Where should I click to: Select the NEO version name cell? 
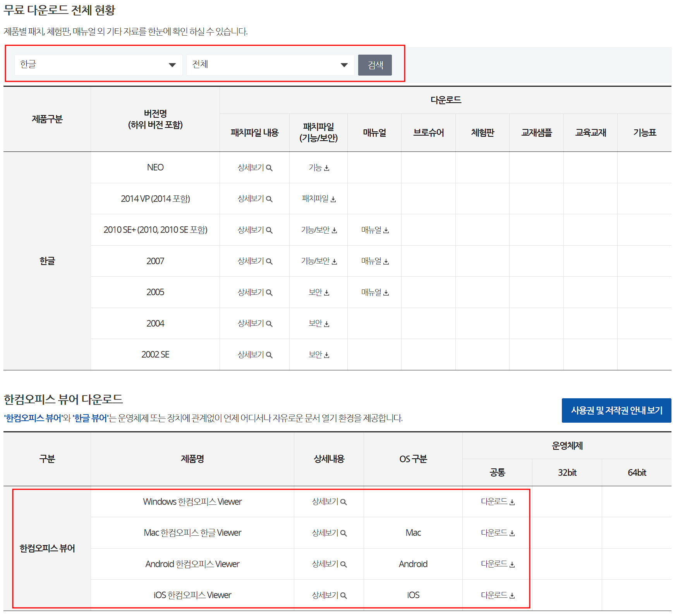click(155, 167)
